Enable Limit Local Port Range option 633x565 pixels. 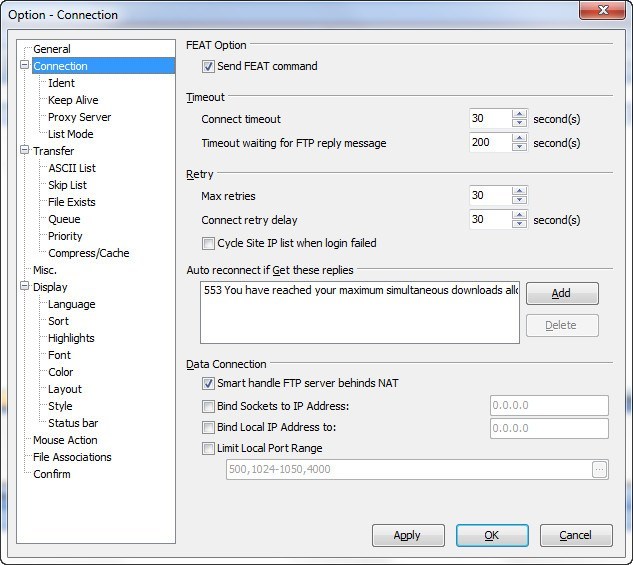[208, 449]
